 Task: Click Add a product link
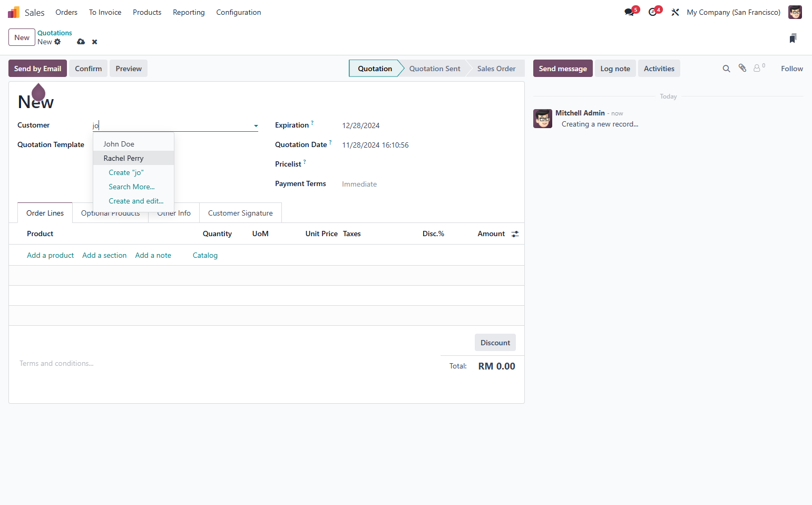[50, 255]
